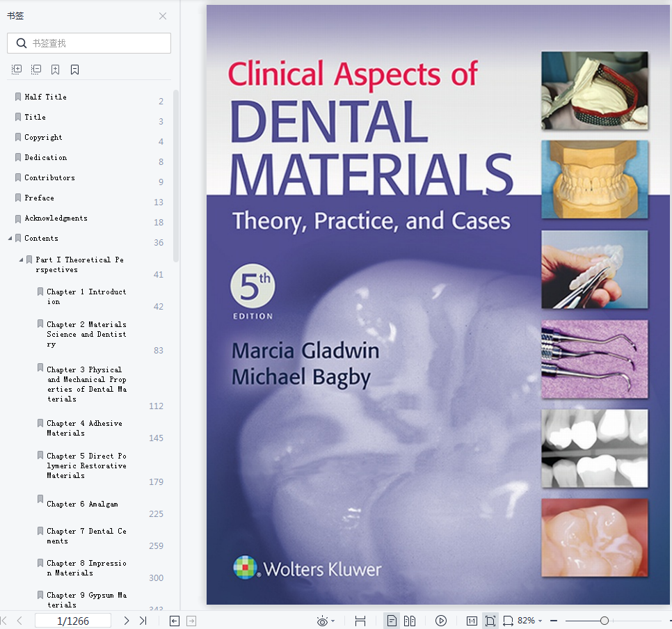Go to Chapter 6 Amalgam bookmark
Viewport: 672px width, 629px height.
82,504
